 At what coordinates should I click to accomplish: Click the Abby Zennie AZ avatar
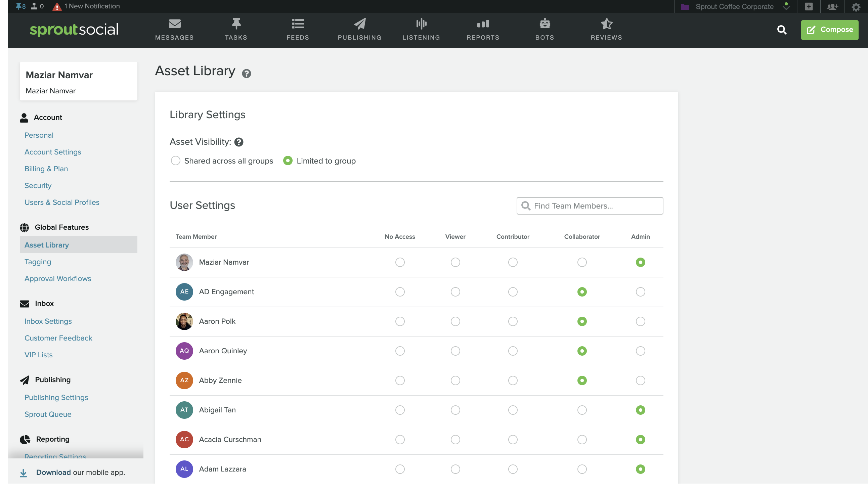[184, 380]
